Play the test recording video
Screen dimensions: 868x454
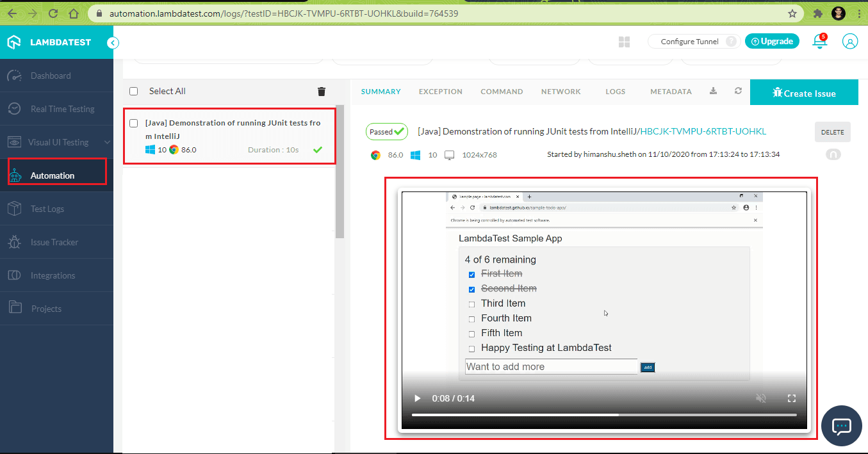click(417, 398)
